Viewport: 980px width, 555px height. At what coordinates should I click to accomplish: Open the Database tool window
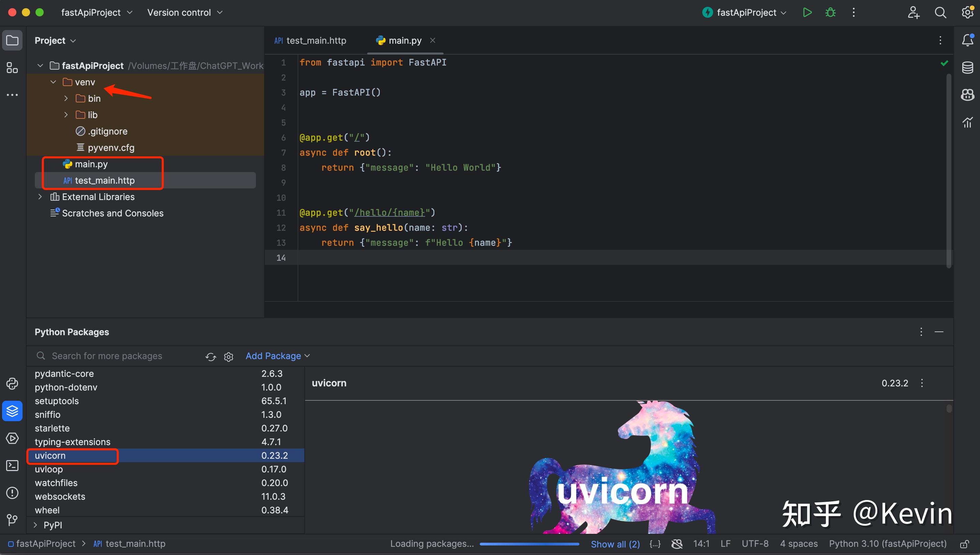tap(967, 68)
